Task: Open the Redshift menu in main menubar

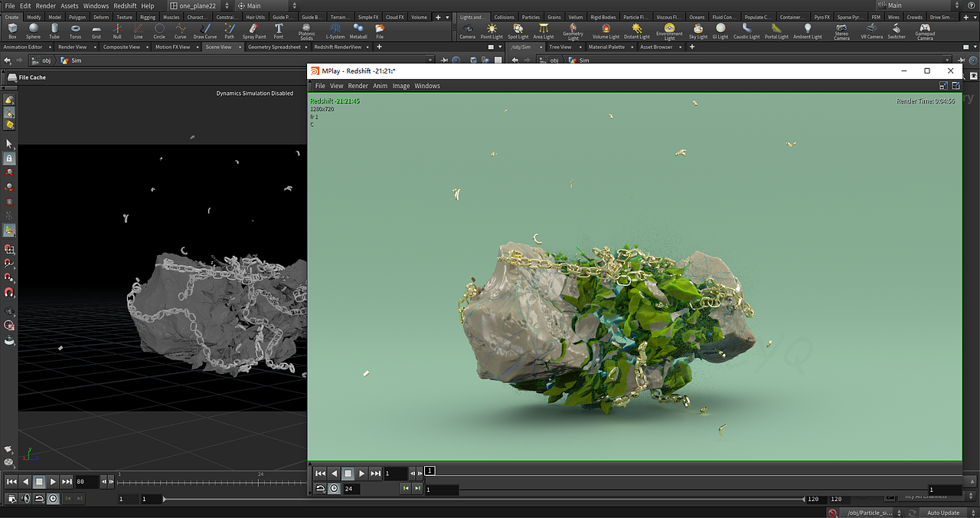Action: pos(125,6)
